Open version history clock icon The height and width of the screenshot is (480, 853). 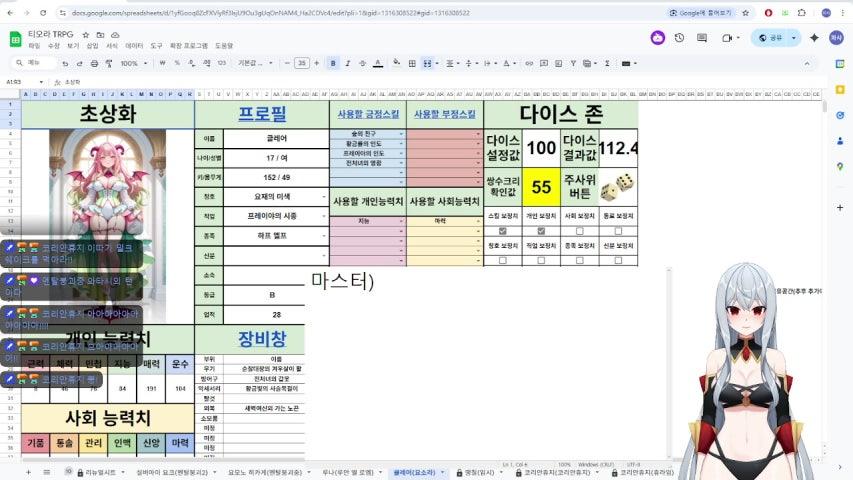pos(679,38)
